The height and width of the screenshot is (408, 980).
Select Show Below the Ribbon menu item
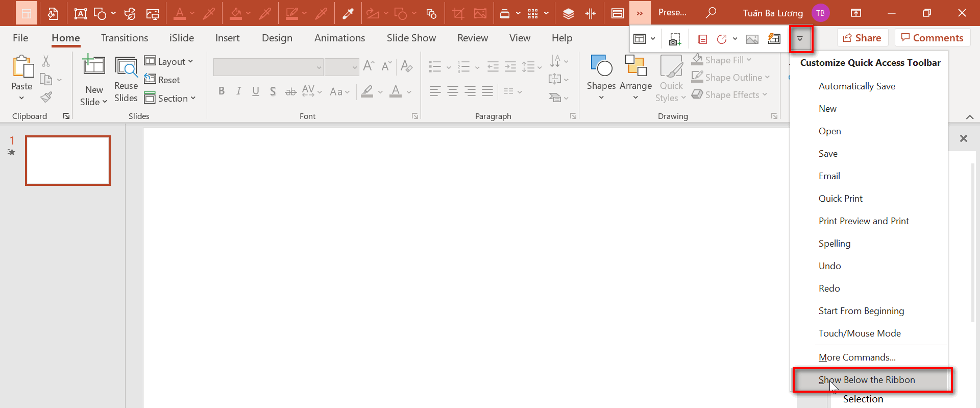[x=872, y=380]
